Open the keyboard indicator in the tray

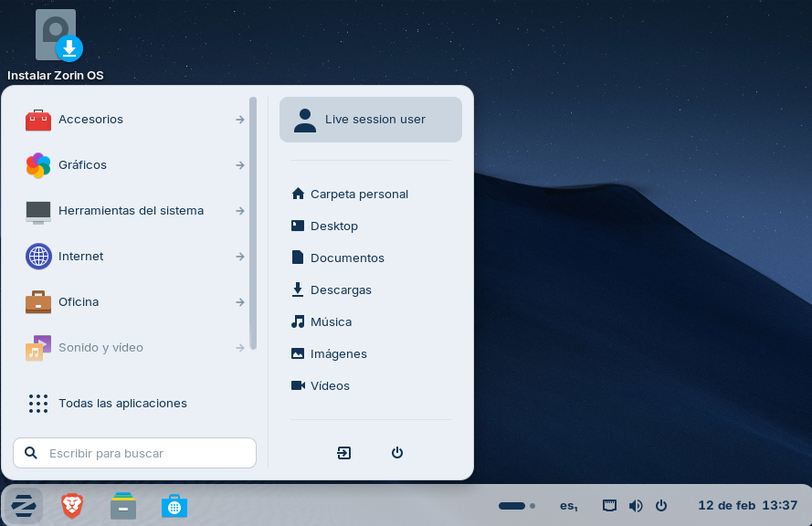coord(609,505)
